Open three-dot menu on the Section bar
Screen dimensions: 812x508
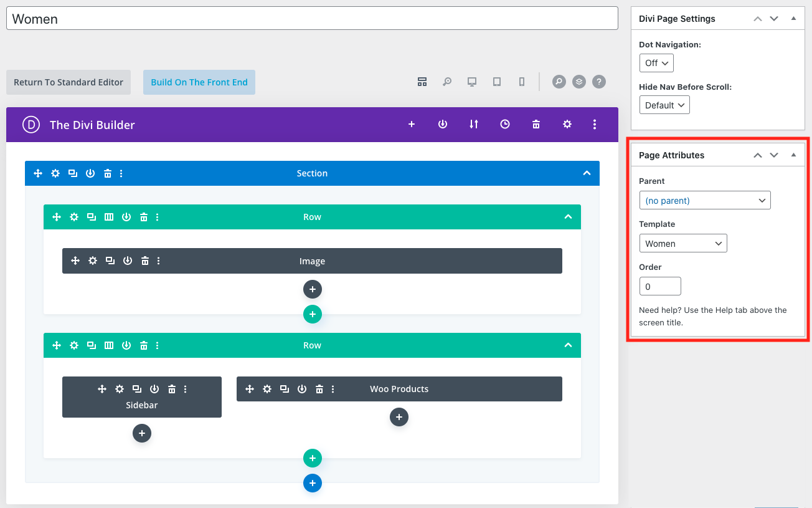tap(121, 173)
